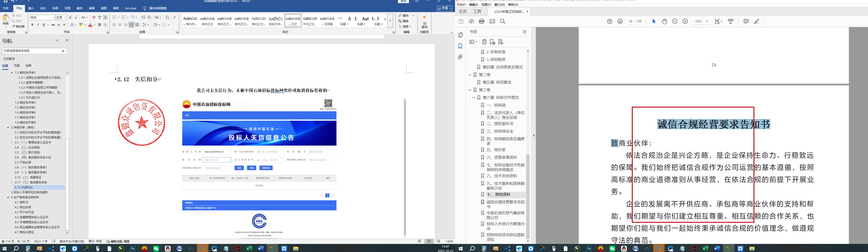Collapse the 第二卷 bookmark in Acrobat
This screenshot has height=252, width=868.
click(470, 75)
